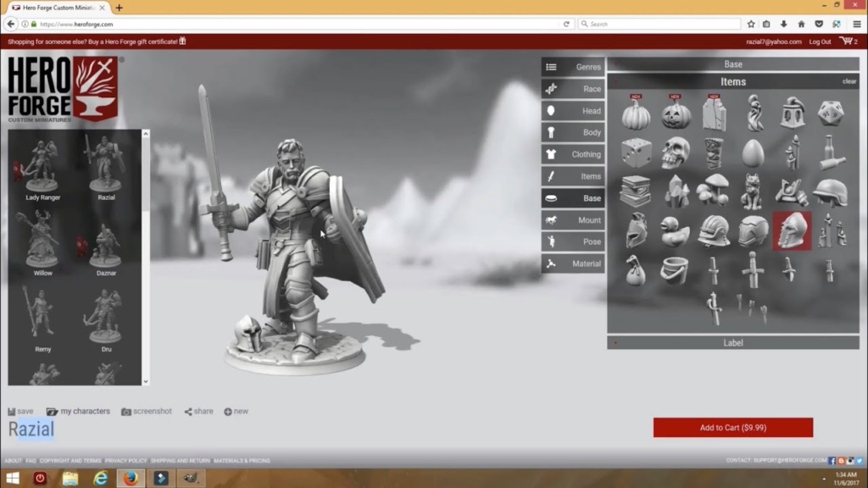This screenshot has width=868, height=488.
Task: Focus the browser Search box
Action: click(659, 25)
